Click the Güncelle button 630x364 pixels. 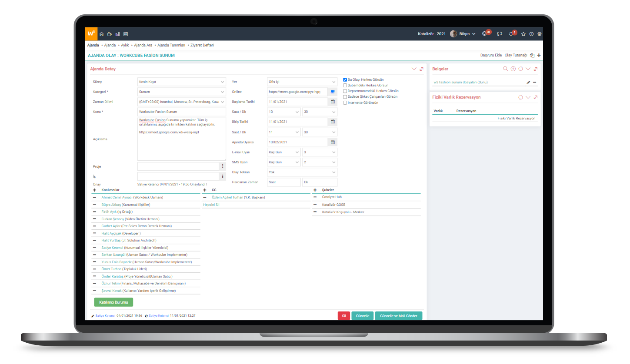(x=363, y=316)
